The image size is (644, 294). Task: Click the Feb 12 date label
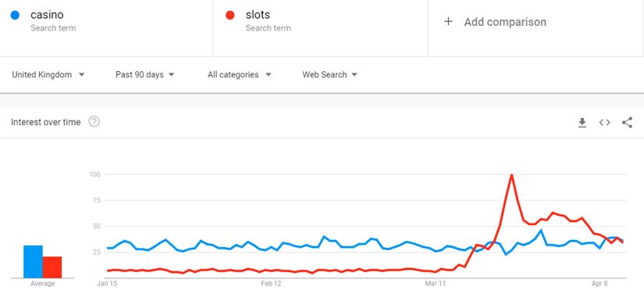[x=272, y=284]
